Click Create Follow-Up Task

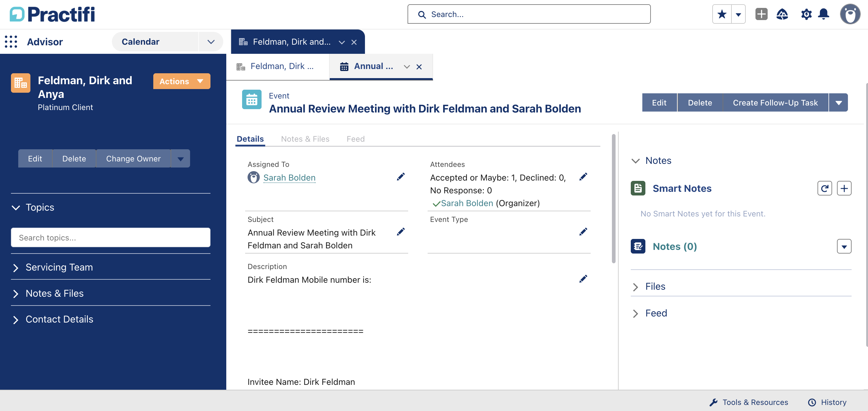point(775,102)
